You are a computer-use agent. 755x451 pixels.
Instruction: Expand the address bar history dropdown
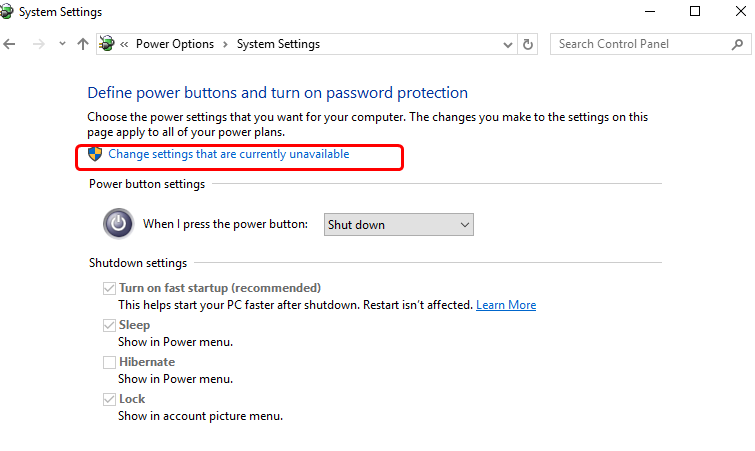[507, 44]
